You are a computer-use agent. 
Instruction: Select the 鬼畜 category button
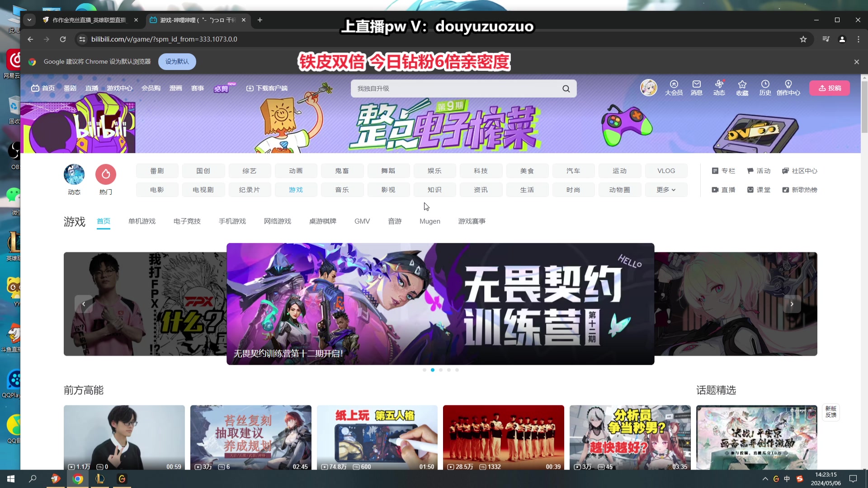[x=342, y=171]
